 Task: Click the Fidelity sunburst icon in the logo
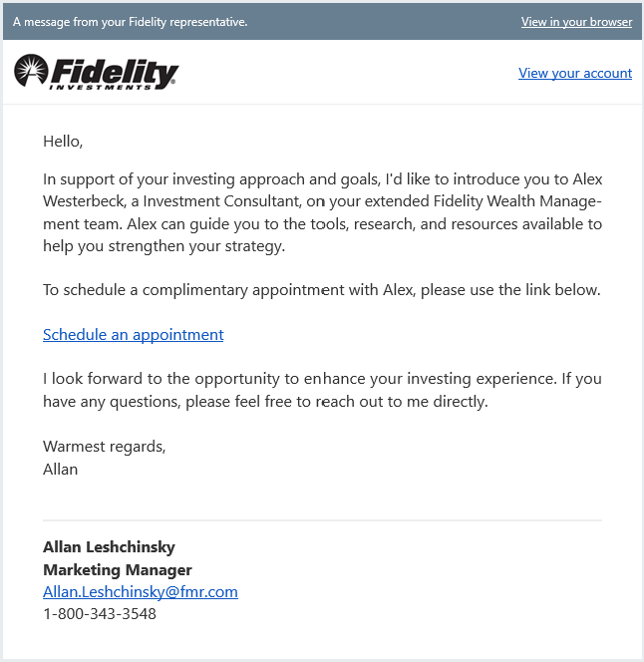click(x=31, y=71)
